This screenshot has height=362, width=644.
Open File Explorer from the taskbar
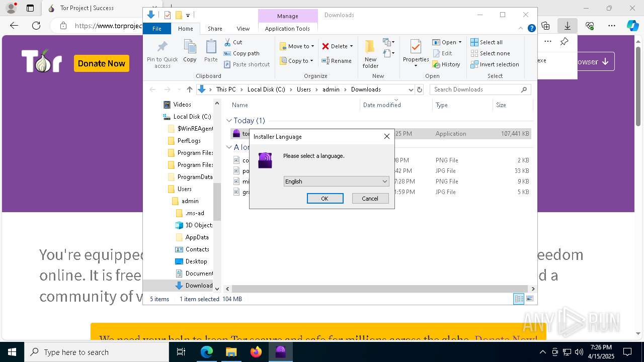[231, 352]
